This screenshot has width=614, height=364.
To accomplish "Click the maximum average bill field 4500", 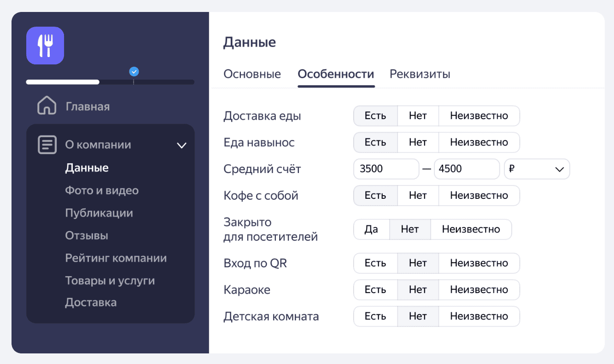I will [467, 169].
